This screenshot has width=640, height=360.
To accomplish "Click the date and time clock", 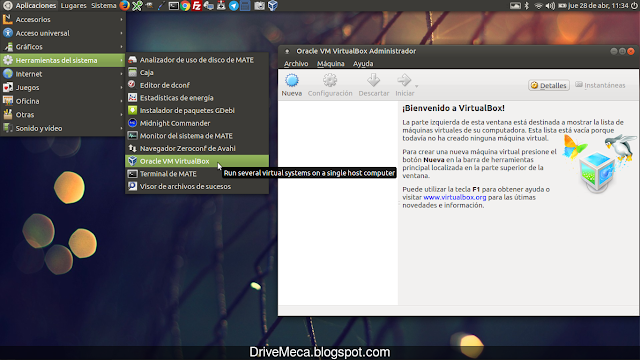I will (x=598, y=6).
